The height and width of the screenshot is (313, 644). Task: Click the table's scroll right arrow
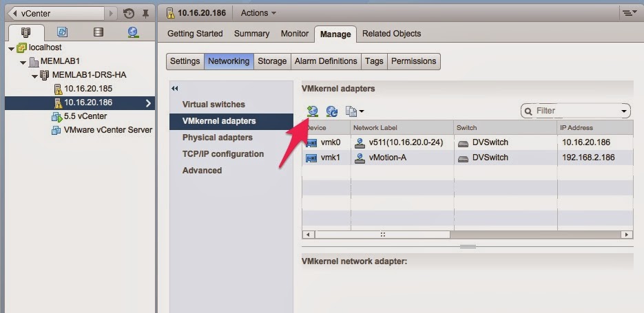tap(627, 235)
